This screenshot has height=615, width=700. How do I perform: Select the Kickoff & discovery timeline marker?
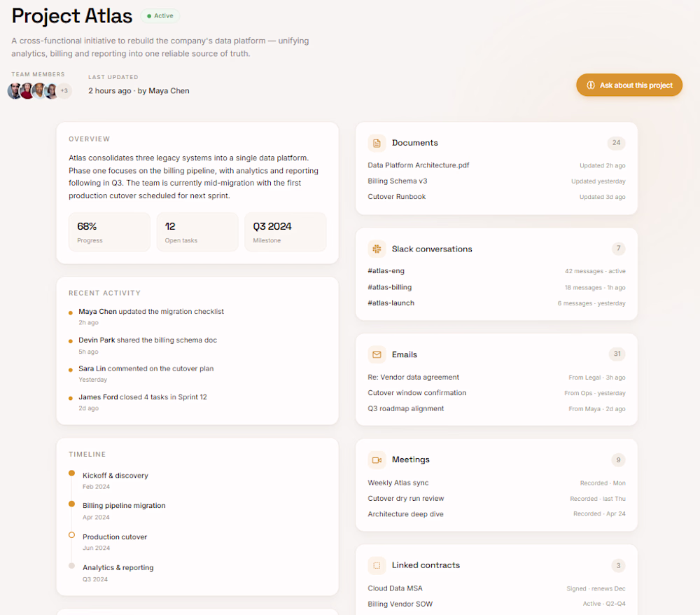[x=71, y=473]
